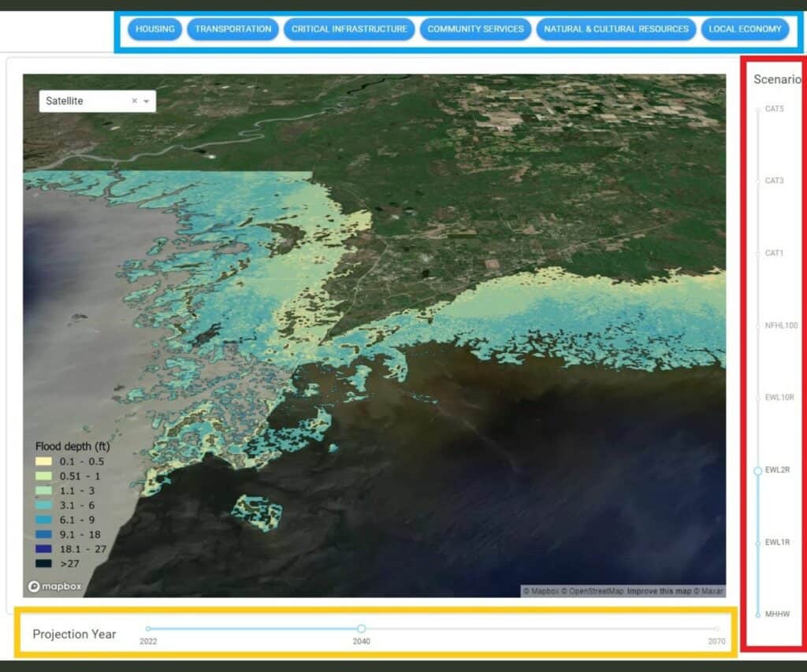
Task: Clear the Satellite basemap selection
Action: (134, 101)
